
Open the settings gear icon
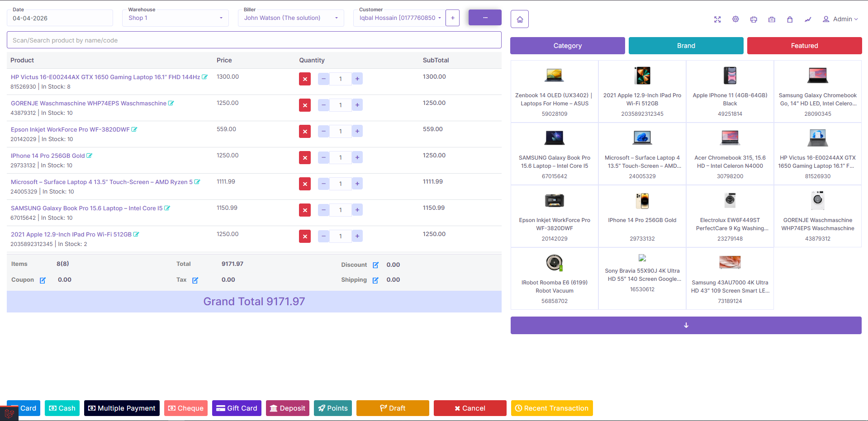click(x=735, y=19)
